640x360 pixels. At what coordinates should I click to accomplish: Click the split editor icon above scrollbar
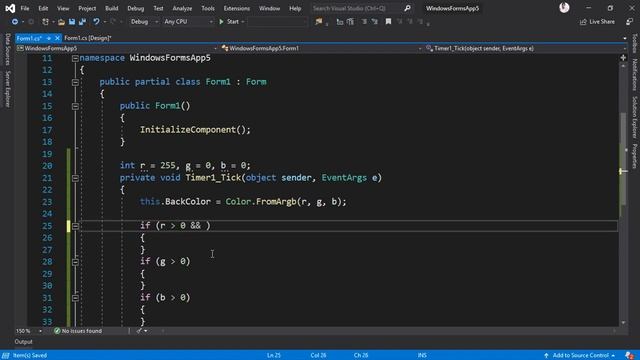pos(623,58)
